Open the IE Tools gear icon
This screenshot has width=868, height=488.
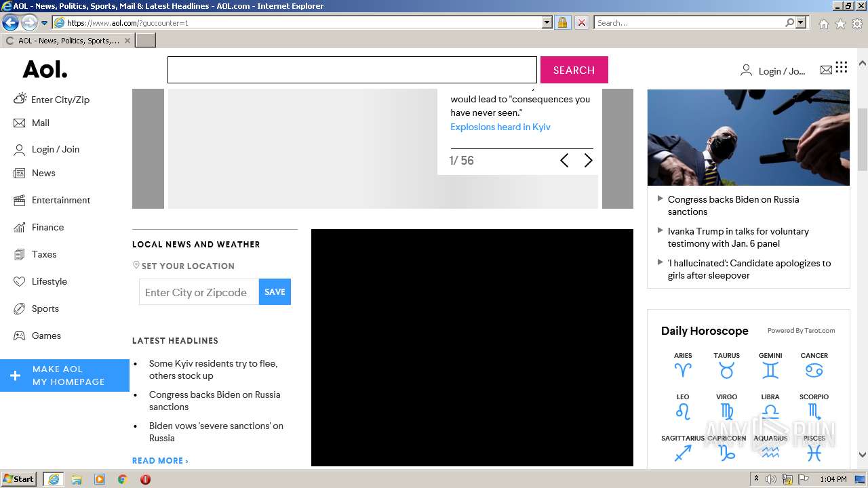point(857,24)
